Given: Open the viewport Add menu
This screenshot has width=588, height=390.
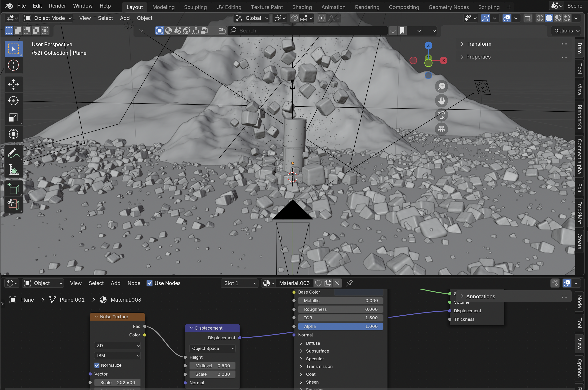Looking at the screenshot, I should click(x=125, y=18).
